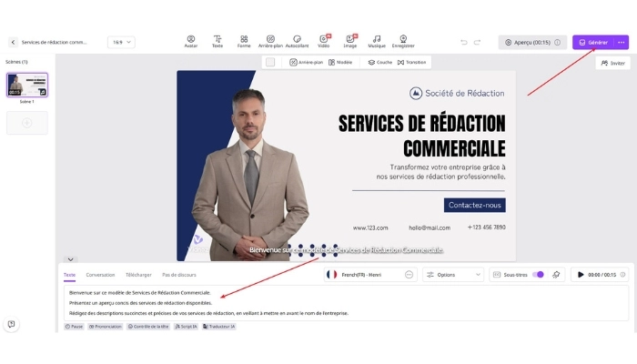Screen dimensions: 637x364
Task: Open the Image tool
Action: [x=350, y=42]
